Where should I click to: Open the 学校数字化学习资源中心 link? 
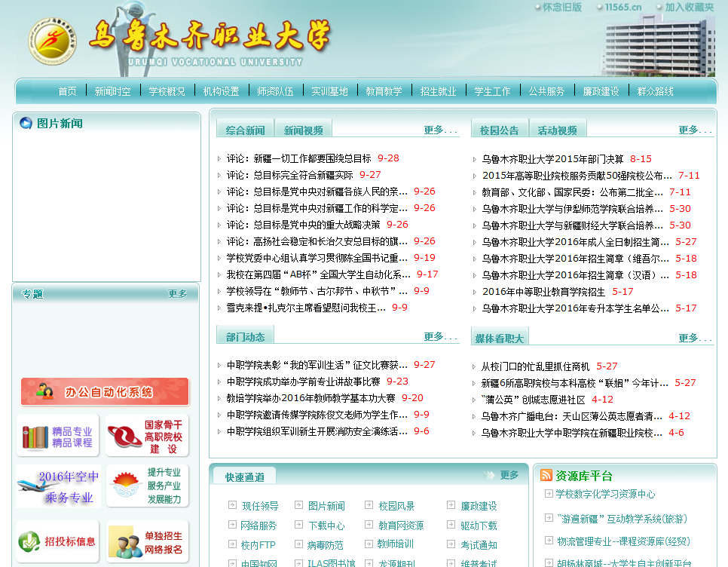pyautogui.click(x=605, y=494)
